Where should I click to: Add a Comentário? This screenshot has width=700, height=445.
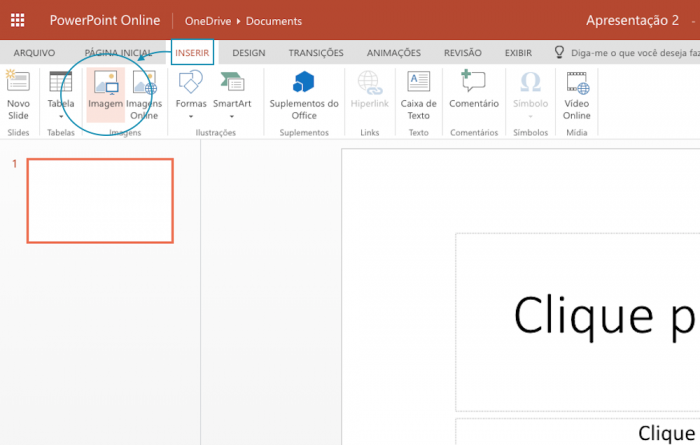click(x=474, y=90)
